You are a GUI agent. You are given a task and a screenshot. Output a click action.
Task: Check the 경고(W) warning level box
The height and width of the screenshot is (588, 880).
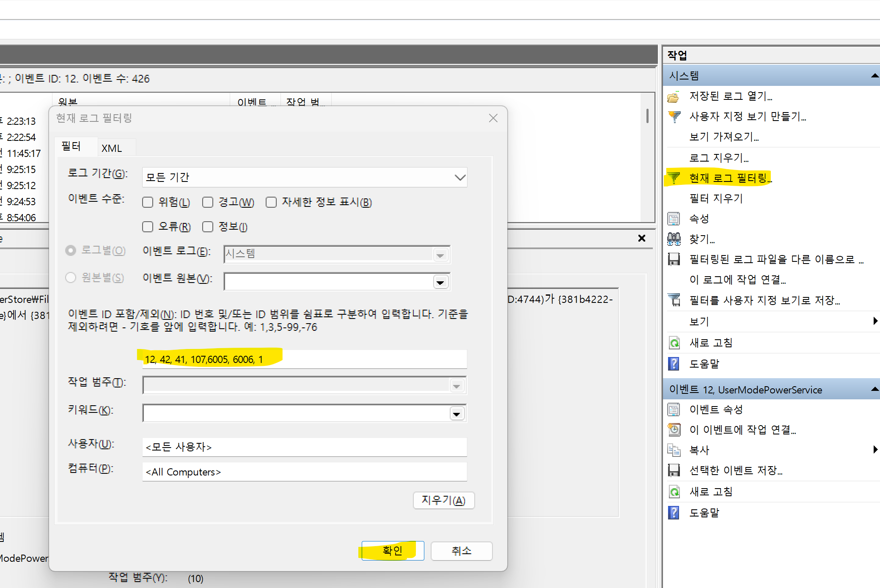[x=208, y=202]
